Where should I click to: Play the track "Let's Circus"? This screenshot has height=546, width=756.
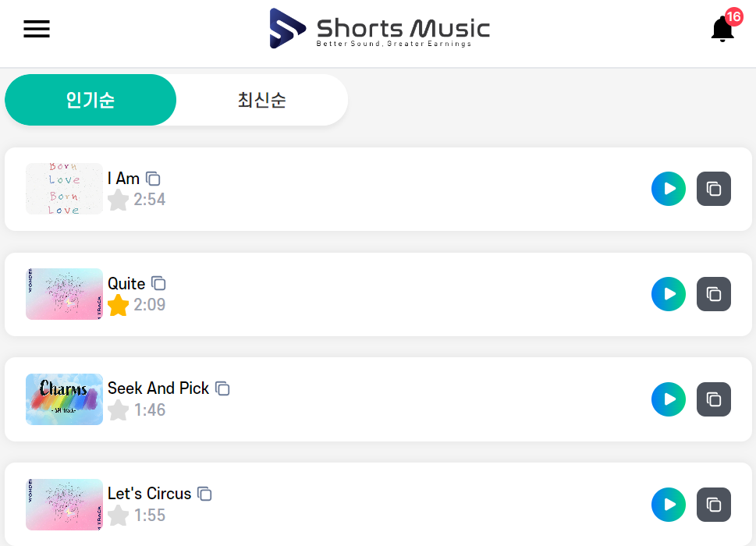pyautogui.click(x=668, y=504)
